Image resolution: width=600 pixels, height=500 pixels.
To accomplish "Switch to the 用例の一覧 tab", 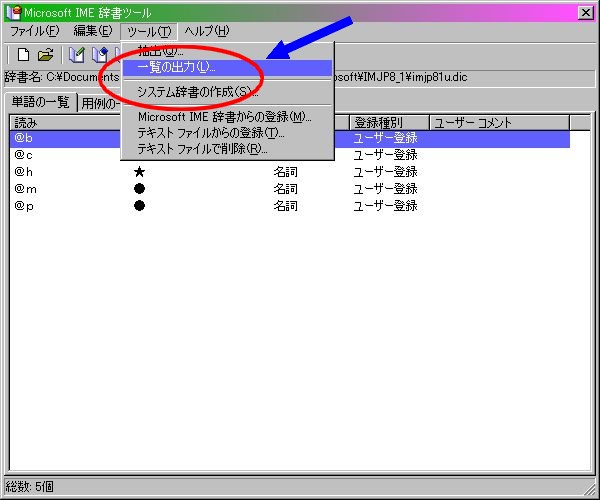I will pyautogui.click(x=100, y=103).
